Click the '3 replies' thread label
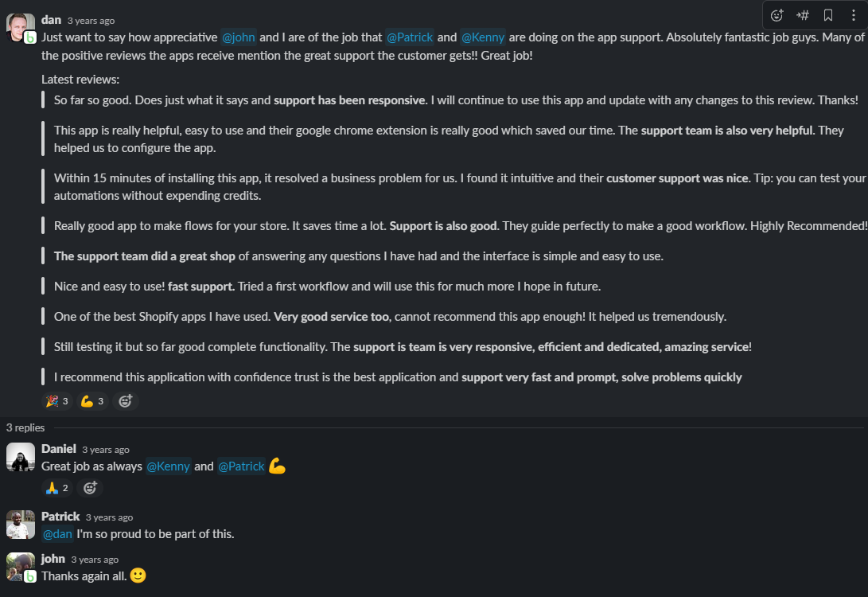Viewport: 868px width, 597px height. point(25,427)
